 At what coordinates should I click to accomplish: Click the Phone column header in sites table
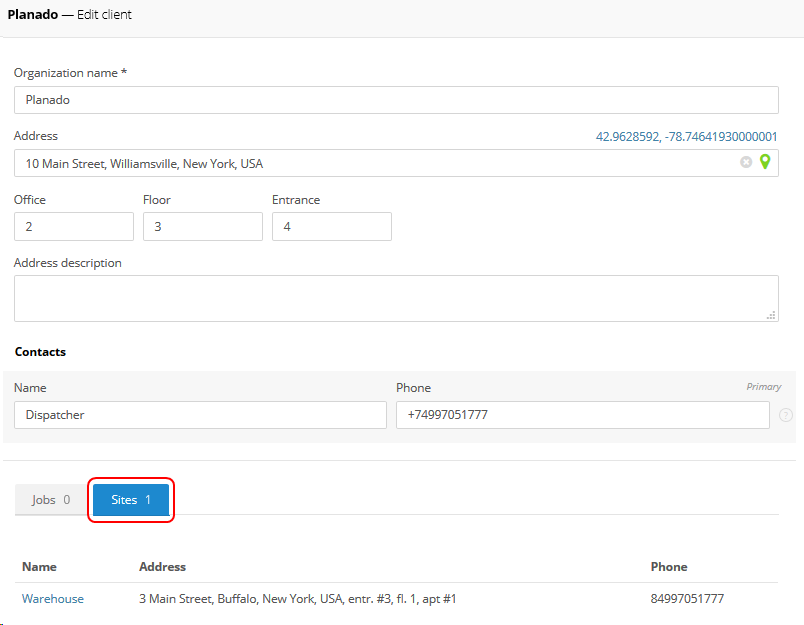(669, 567)
